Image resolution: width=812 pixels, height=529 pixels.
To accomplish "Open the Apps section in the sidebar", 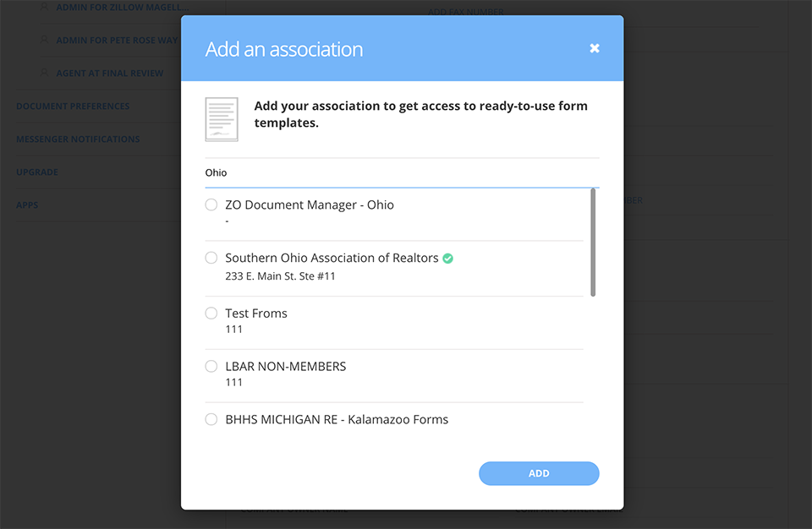I will coord(26,205).
